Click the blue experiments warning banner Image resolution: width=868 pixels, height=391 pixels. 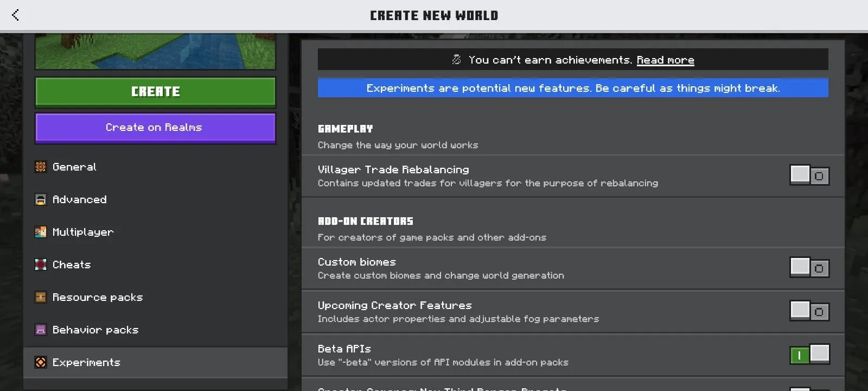click(x=573, y=88)
